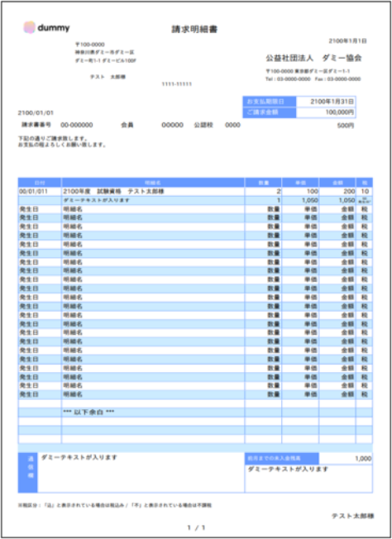Click recipient name テスト 太郎様 near the address
Screen dimensions: 392x539
click(108, 77)
